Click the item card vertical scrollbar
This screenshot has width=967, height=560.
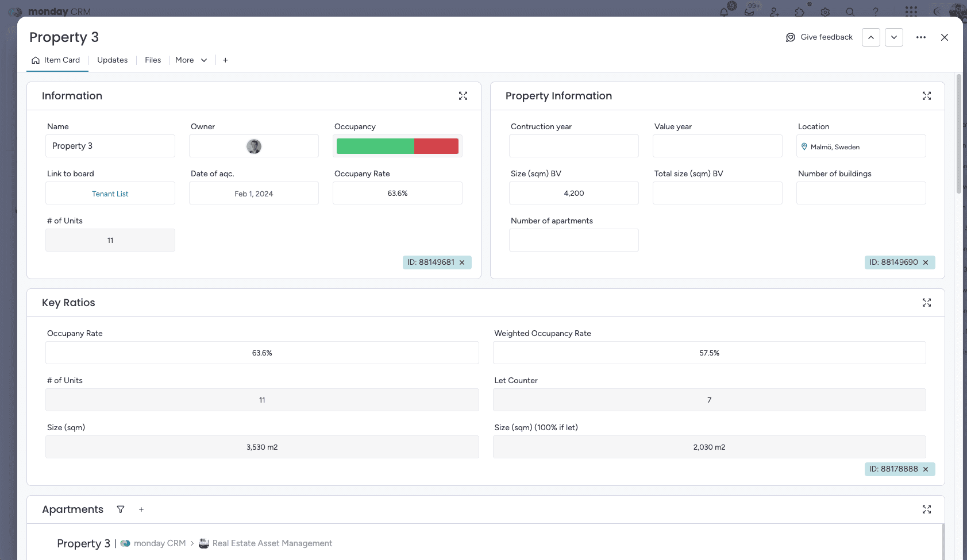(958, 134)
